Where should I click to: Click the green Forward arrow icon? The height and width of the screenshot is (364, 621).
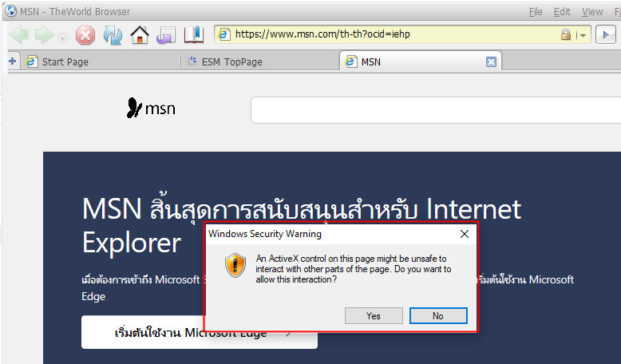click(x=44, y=35)
